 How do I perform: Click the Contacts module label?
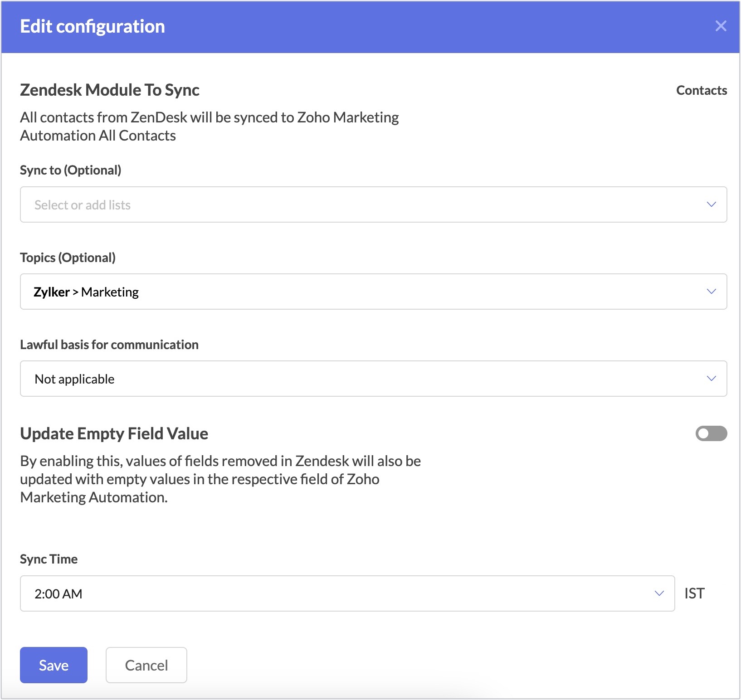tap(702, 90)
